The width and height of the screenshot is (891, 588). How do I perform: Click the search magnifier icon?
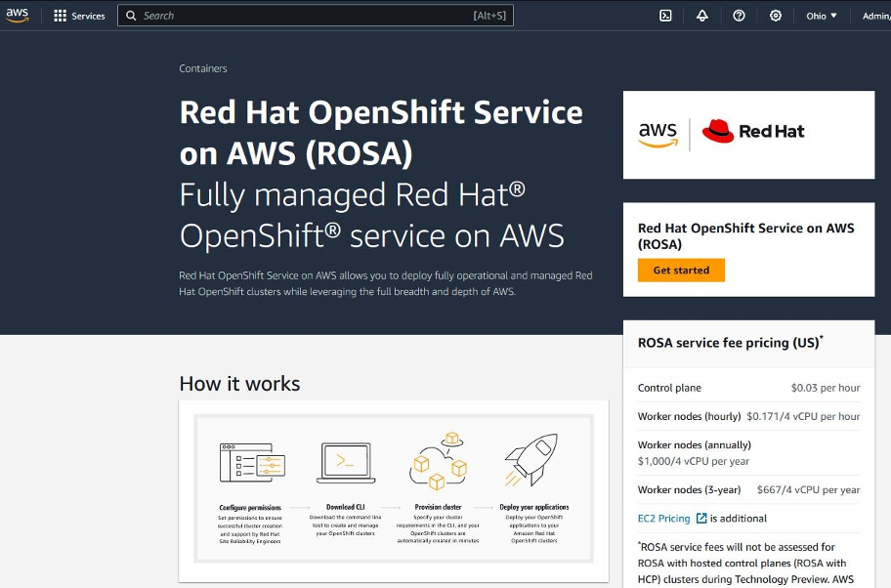(x=130, y=15)
